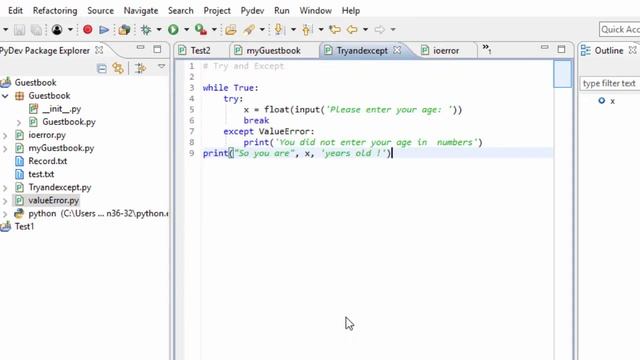Open the dropdown arrow next to the profile icon
Screen dimensions: 640x360
pyautogui.click(x=70, y=30)
